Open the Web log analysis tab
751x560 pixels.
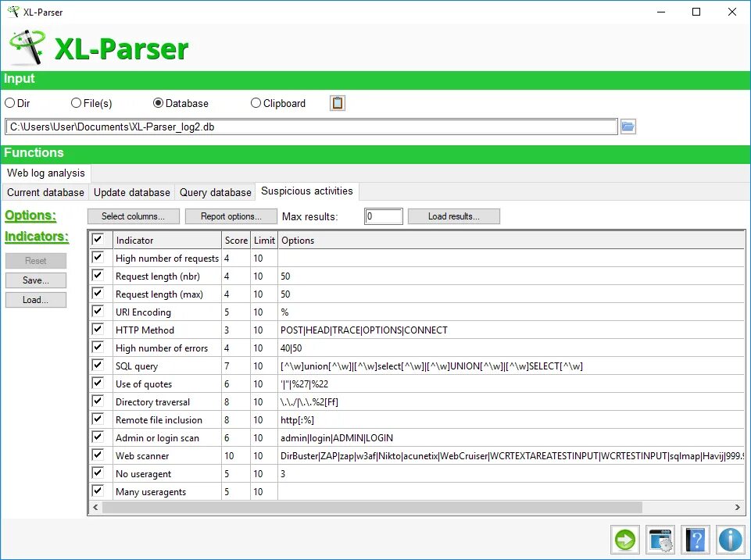pyautogui.click(x=46, y=173)
